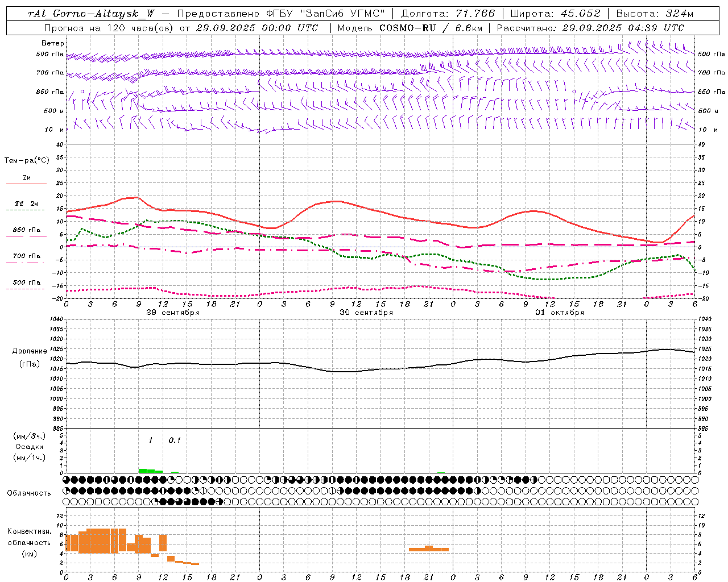728x582 pixels.
Task: Click the Ветер panel label
Action: 53,43
